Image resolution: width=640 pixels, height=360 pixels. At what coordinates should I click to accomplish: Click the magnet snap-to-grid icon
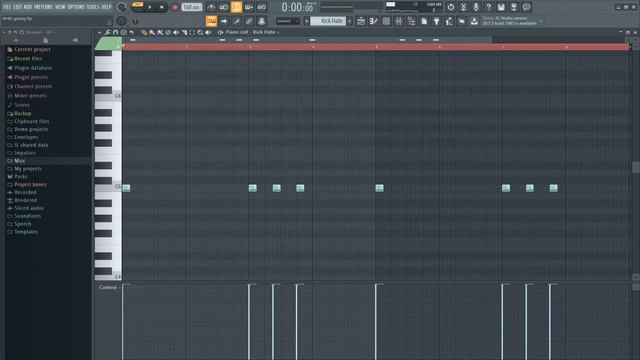click(x=116, y=32)
